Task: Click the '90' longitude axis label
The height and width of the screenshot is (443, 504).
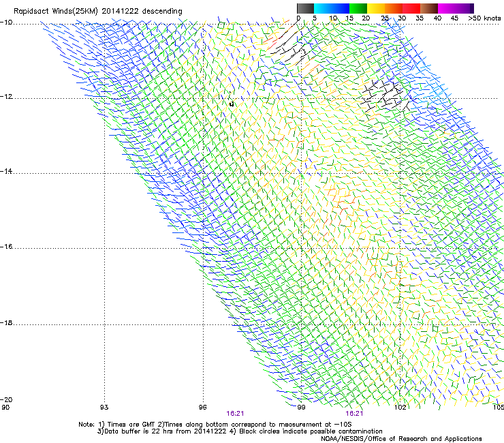Action: coord(5,408)
